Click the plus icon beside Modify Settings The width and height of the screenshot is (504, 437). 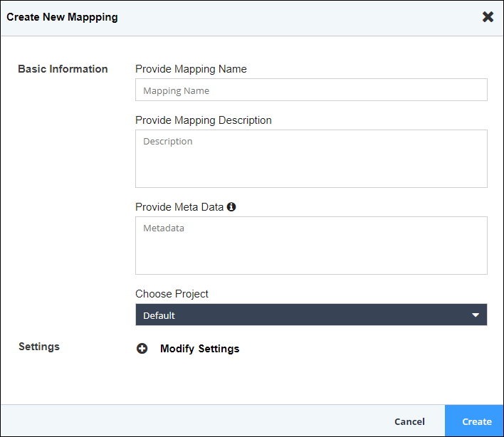tap(142, 349)
